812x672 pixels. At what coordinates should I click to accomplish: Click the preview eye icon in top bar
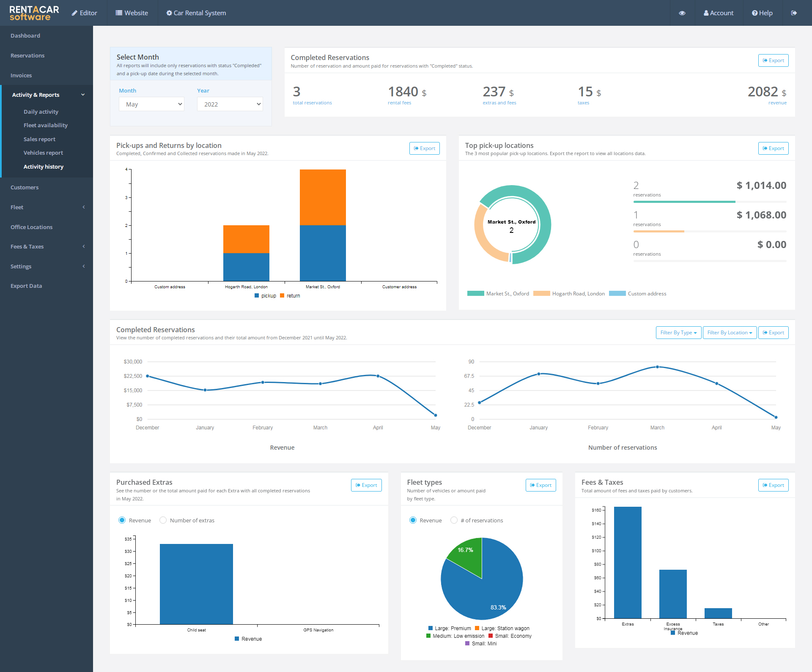[x=682, y=13]
